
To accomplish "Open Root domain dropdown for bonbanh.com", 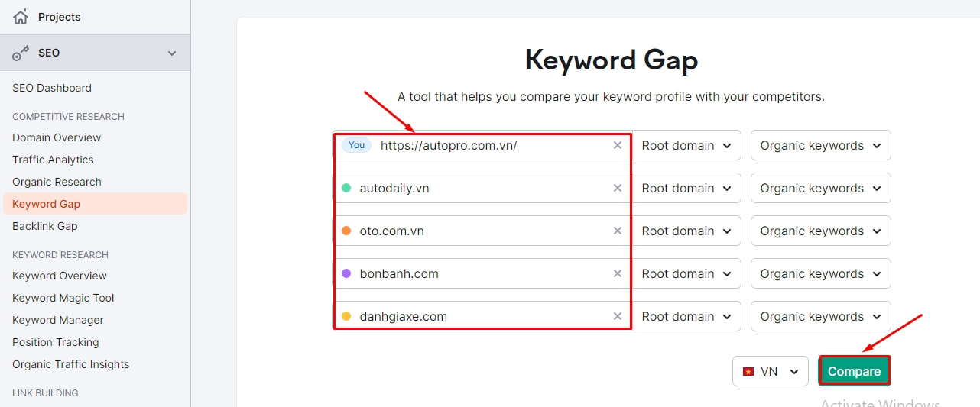I will coord(686,273).
